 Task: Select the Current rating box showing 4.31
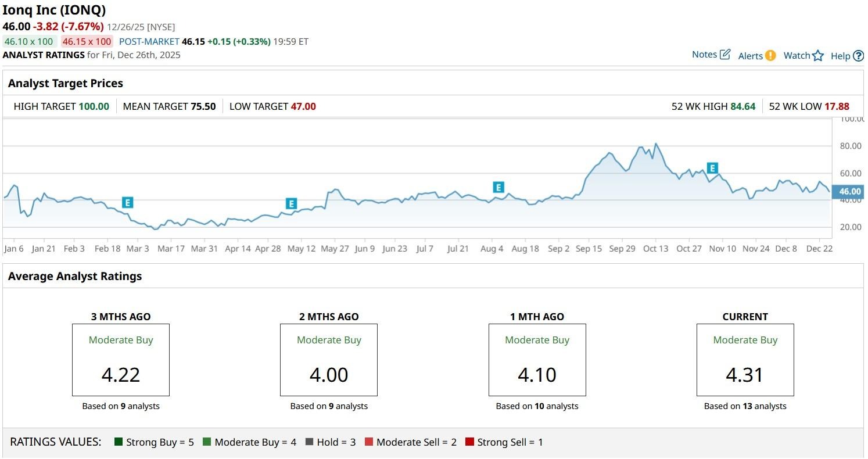coord(745,360)
